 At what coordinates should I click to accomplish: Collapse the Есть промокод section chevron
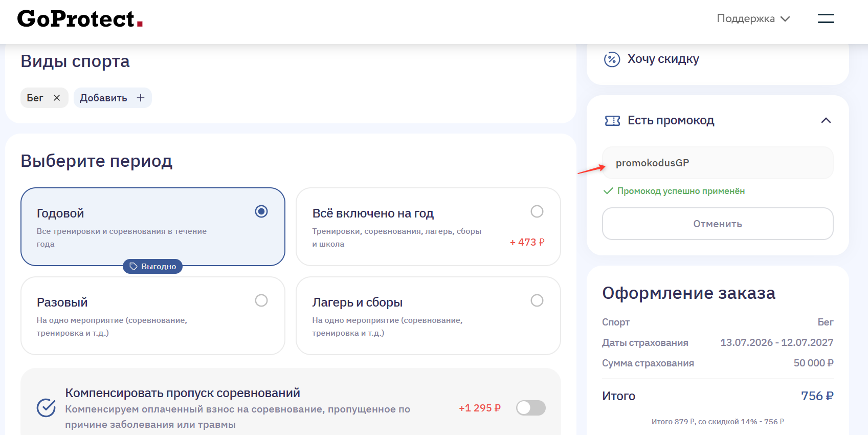(x=826, y=121)
